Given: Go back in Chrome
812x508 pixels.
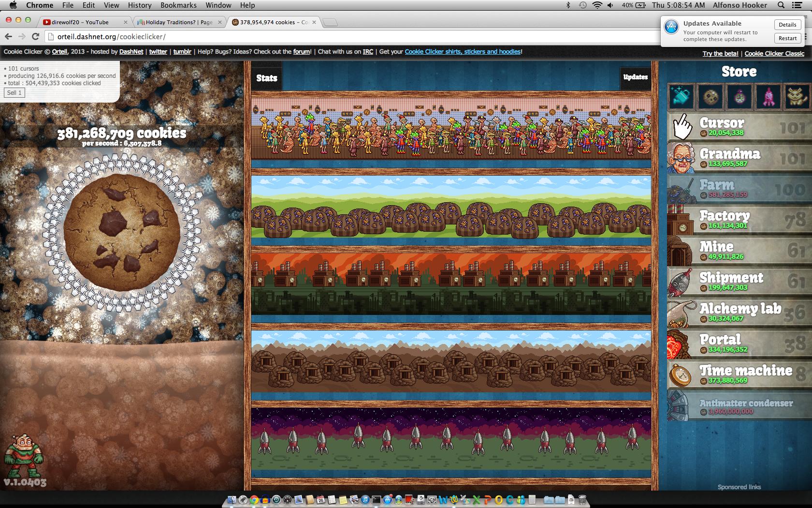Looking at the screenshot, I should click(x=8, y=37).
